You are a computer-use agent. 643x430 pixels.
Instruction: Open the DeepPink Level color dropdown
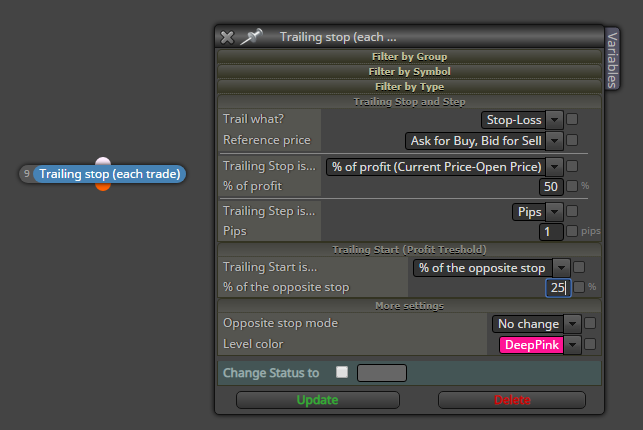pos(540,345)
